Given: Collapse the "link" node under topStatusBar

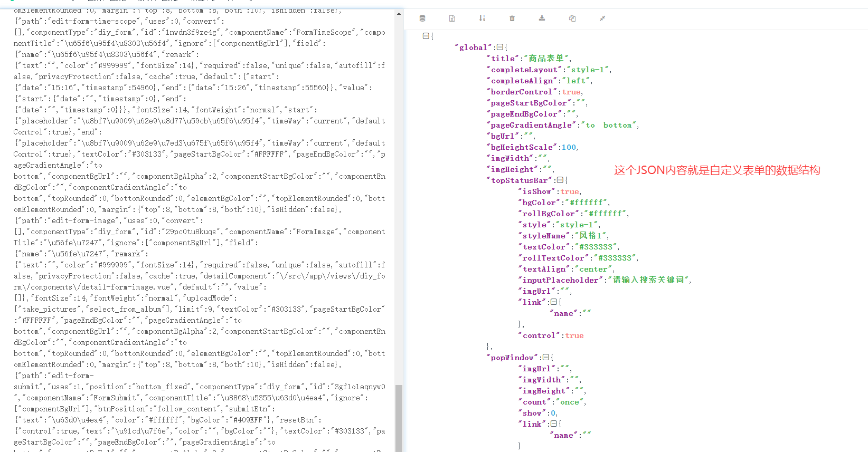Looking at the screenshot, I should point(553,302).
